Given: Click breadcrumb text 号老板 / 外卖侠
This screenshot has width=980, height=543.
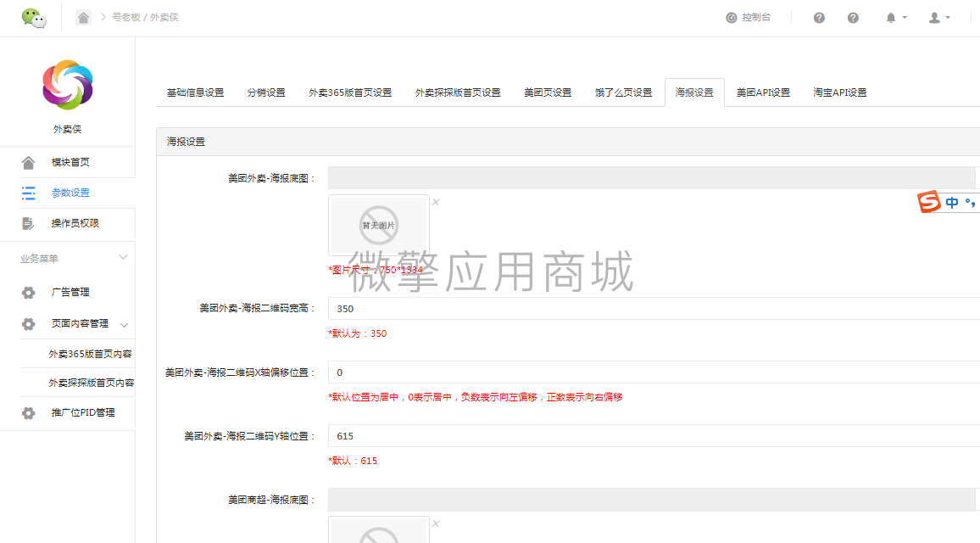Looking at the screenshot, I should (145, 18).
